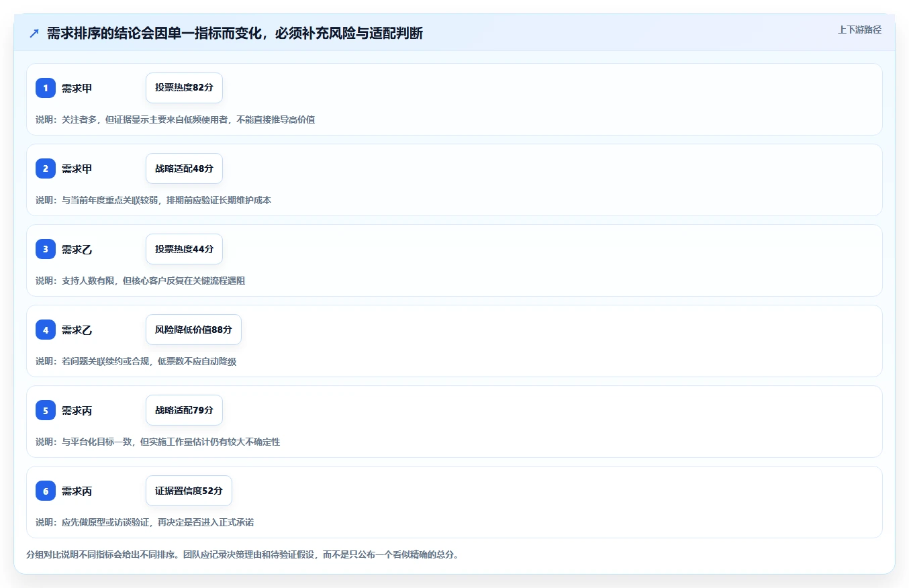909x588 pixels.
Task: Click the 战略适配48分 chip
Action: (x=184, y=168)
